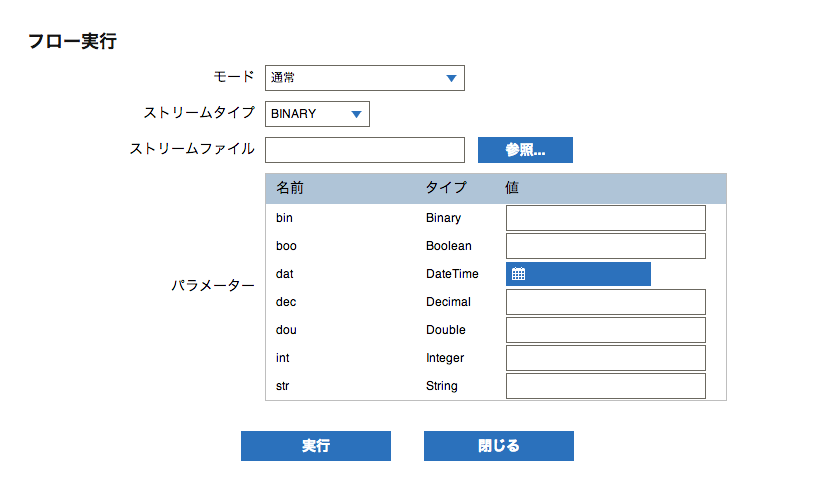This screenshot has height=489, width=814.
Task: Open the ストリームタイプ BINARY dropdown
Action: (x=317, y=114)
